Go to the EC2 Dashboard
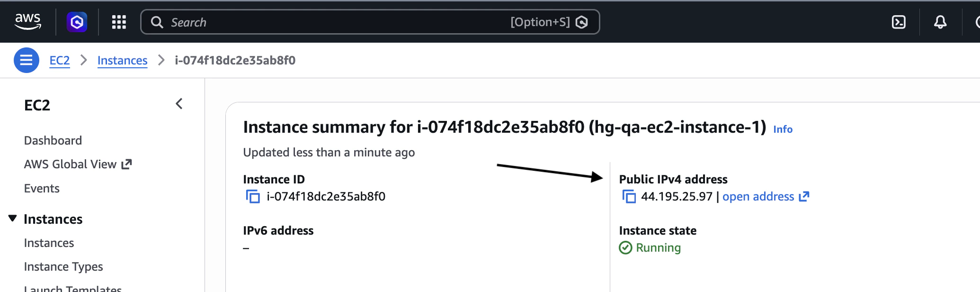 pyautogui.click(x=53, y=140)
